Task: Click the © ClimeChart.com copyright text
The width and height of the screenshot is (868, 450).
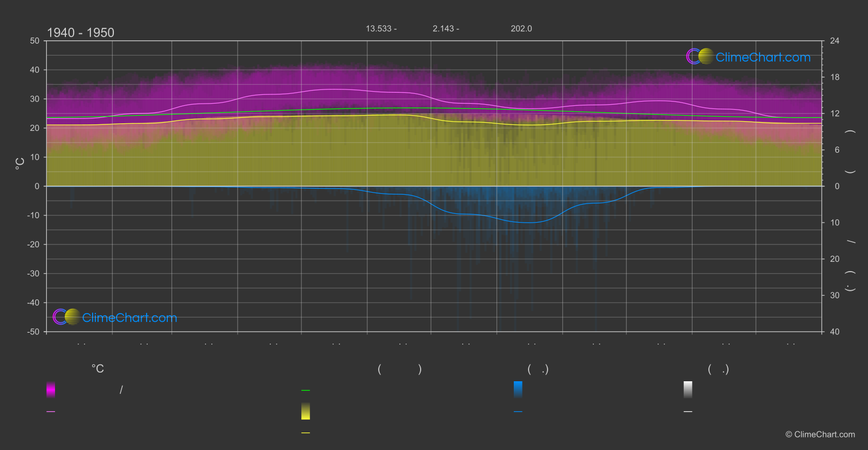Action: coord(820,434)
